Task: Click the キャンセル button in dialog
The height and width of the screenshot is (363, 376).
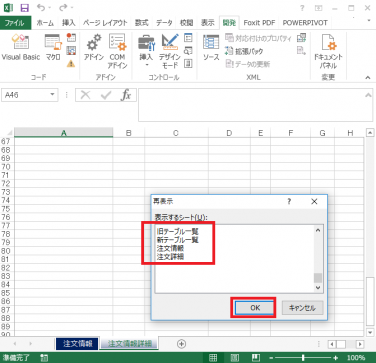Action: pos(302,308)
